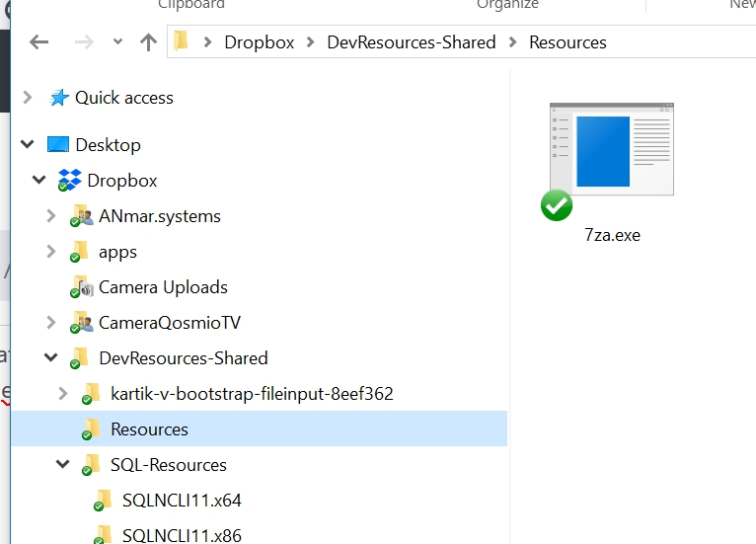The image size is (756, 544).
Task: Open the 7za.exe file thumbnail
Action: [610, 158]
